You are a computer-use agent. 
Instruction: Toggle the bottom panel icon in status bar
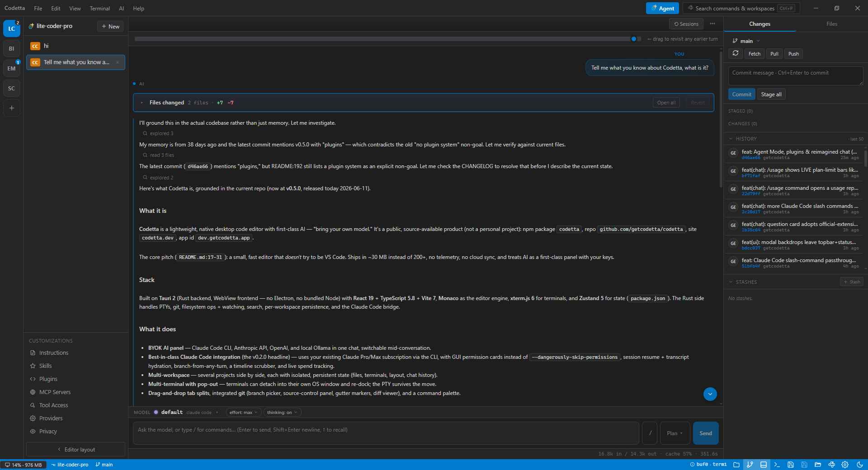click(764, 465)
